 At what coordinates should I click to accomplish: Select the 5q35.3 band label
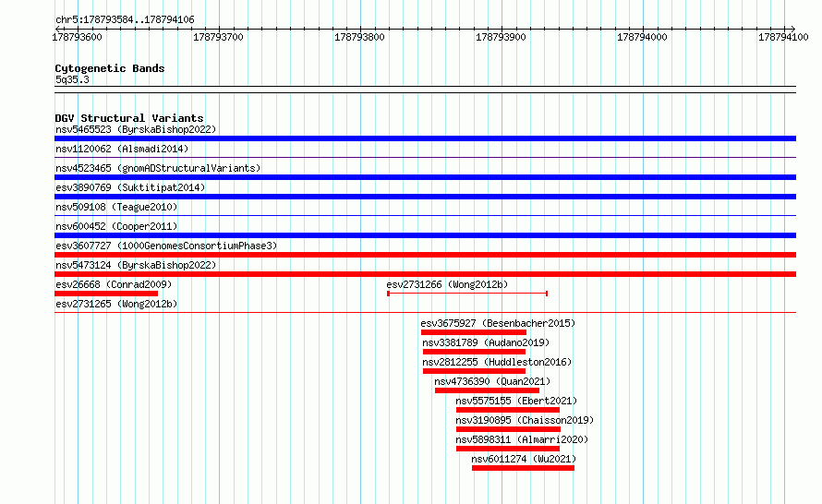(72, 79)
